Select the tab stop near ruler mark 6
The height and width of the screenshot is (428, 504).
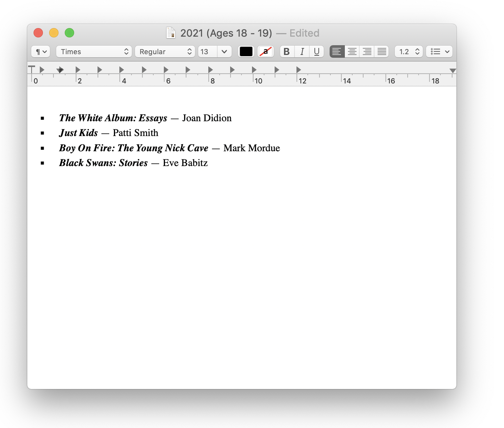coord(166,70)
